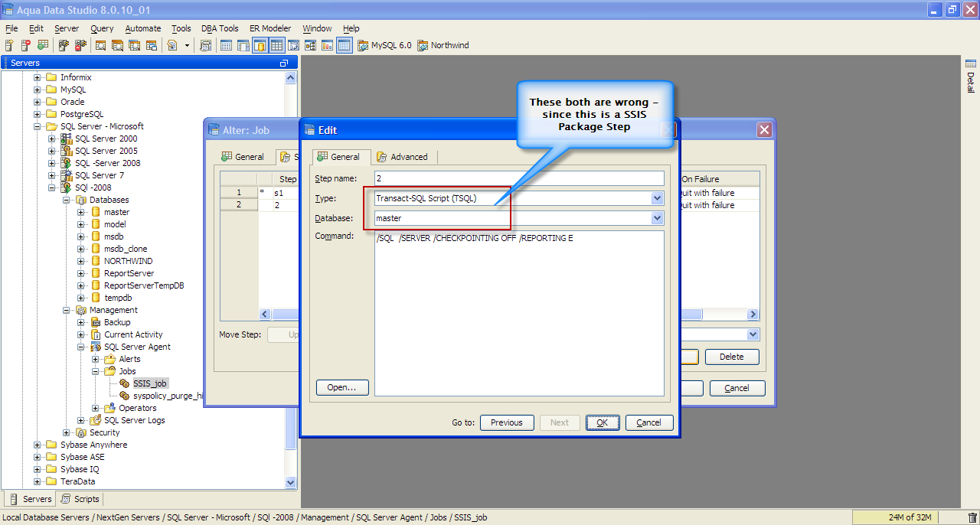Image resolution: width=980 pixels, height=525 pixels.
Task: Open the File menu
Action: coord(11,28)
